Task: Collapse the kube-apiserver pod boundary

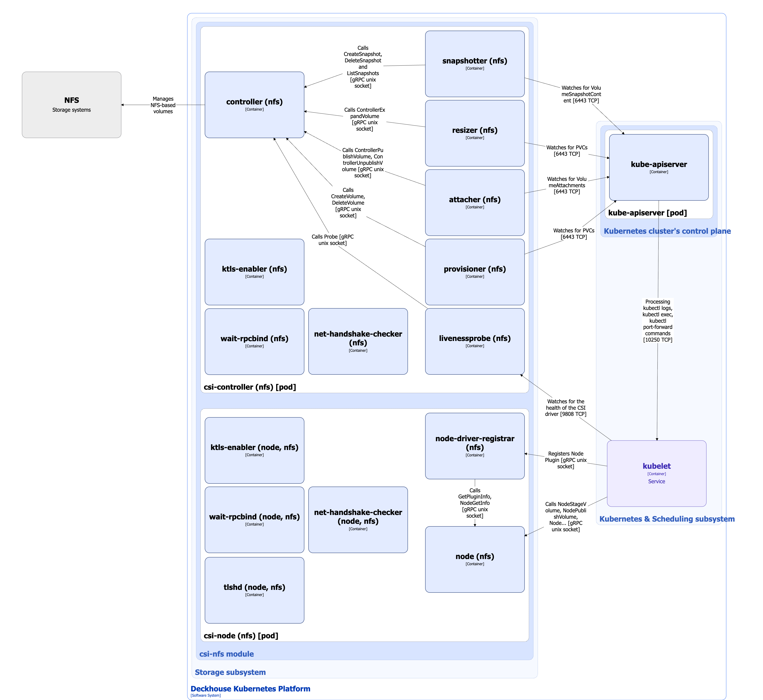Action: click(x=647, y=213)
